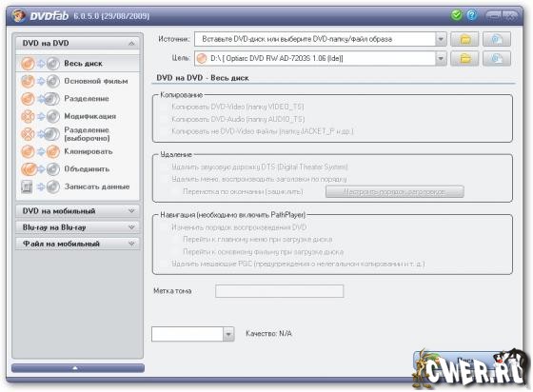Toggle copy non DVD-Video files checkbox
The image size is (533, 392).
click(x=165, y=131)
